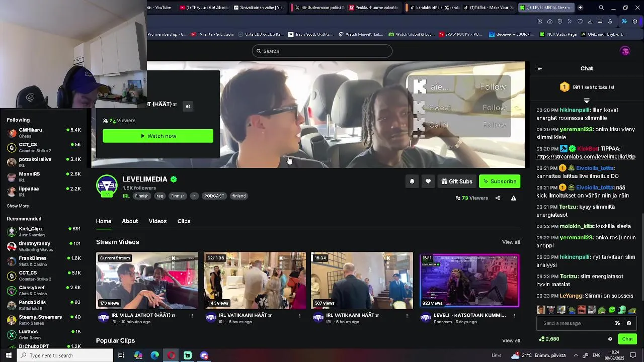This screenshot has height=362, width=644.
Task: Click the browser easy setup sliders icon
Action: [600, 21]
